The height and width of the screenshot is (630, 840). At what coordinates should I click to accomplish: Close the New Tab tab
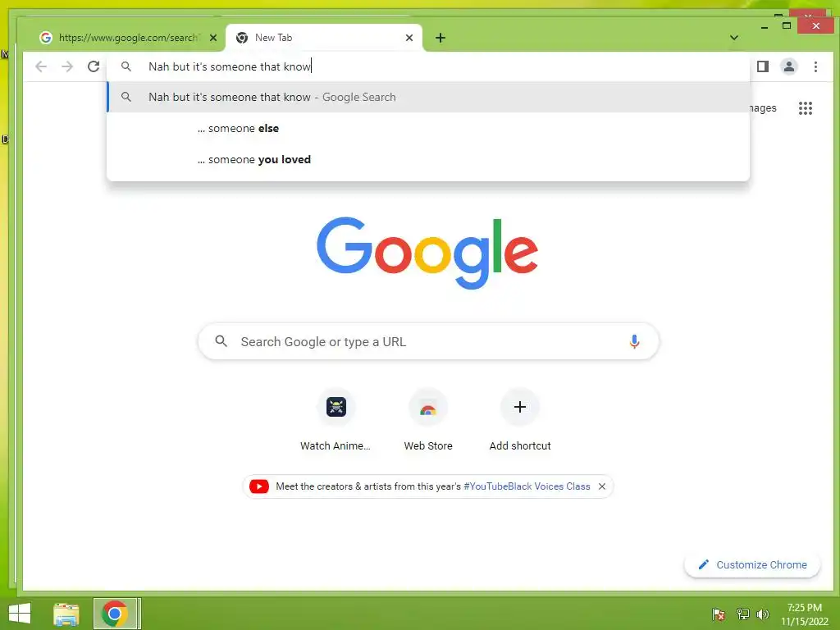(409, 38)
